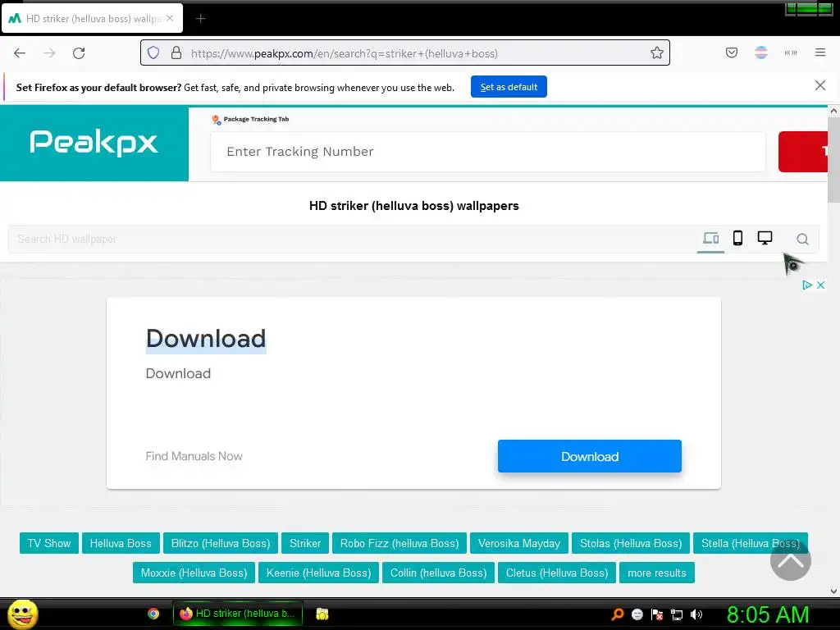
Task: Reload the page with the refresh icon
Action: pos(79,53)
